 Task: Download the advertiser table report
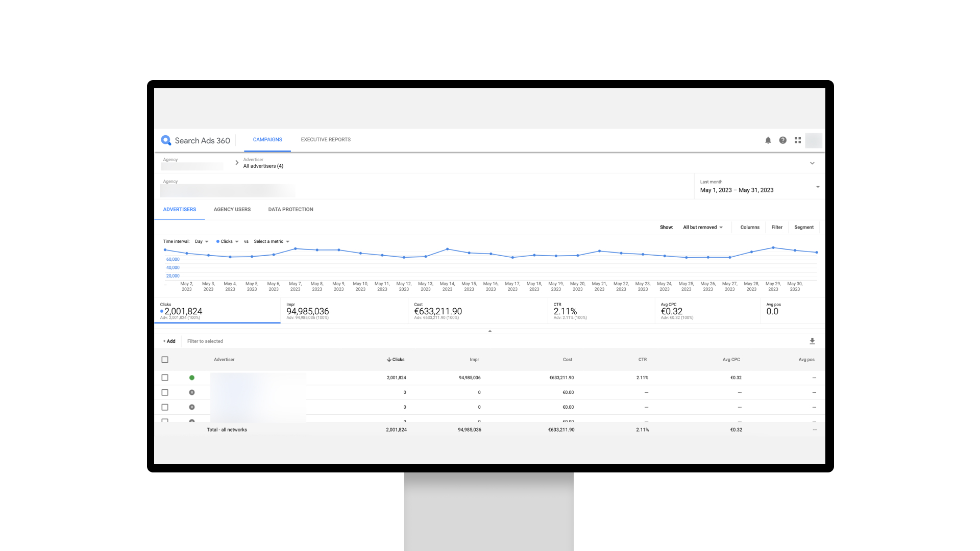click(x=812, y=341)
